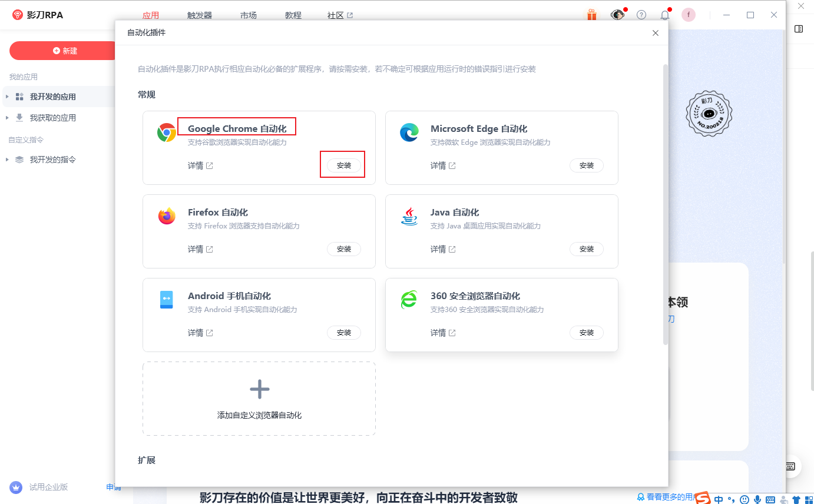Install Firefox 自动化 plugin
Image resolution: width=814 pixels, height=504 pixels.
(x=344, y=249)
